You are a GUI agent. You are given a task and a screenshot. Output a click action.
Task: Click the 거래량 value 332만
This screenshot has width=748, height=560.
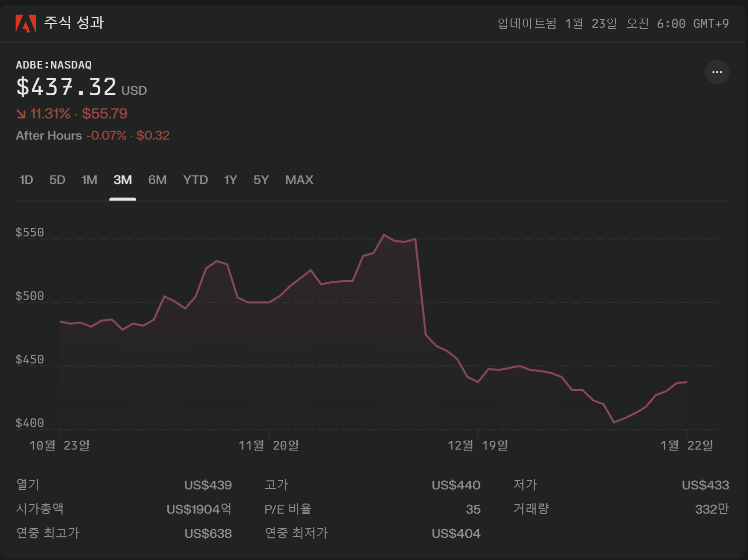pos(712,509)
